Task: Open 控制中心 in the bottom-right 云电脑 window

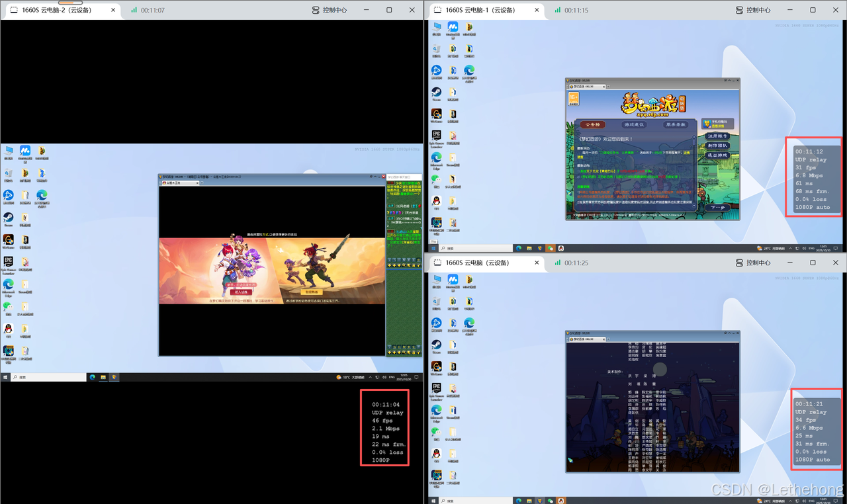Action: 753,263
